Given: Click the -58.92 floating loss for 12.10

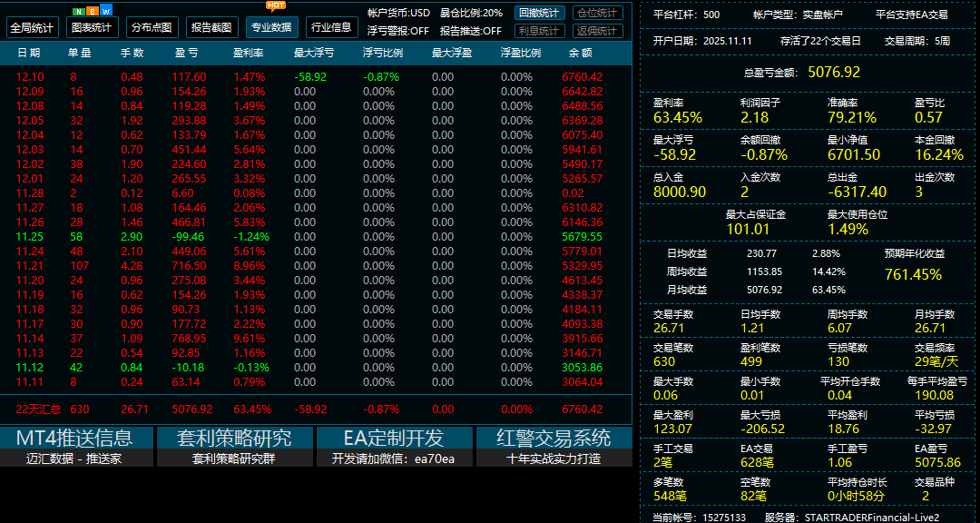Looking at the screenshot, I should click(310, 77).
